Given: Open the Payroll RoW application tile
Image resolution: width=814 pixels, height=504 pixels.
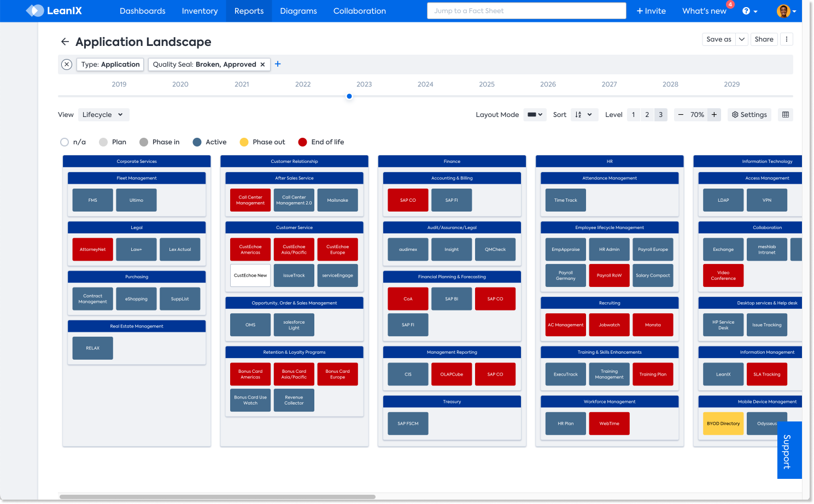Looking at the screenshot, I should [610, 276].
